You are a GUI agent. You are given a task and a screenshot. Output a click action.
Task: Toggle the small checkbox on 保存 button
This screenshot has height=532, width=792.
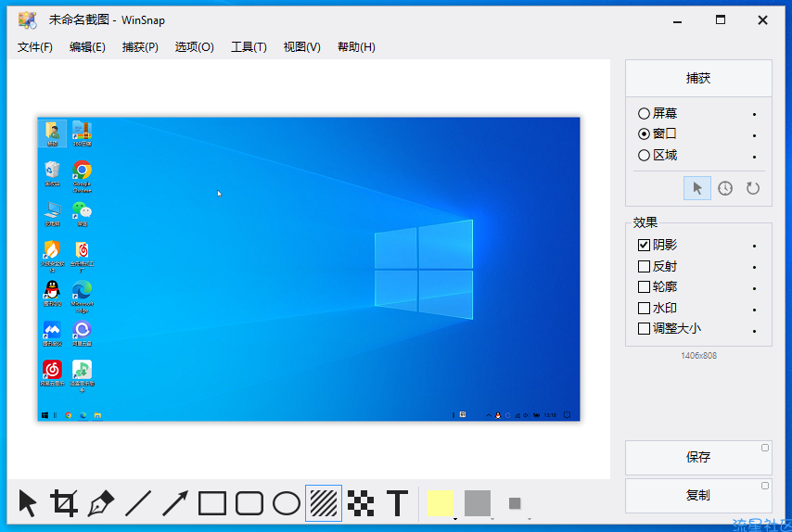[x=765, y=448]
